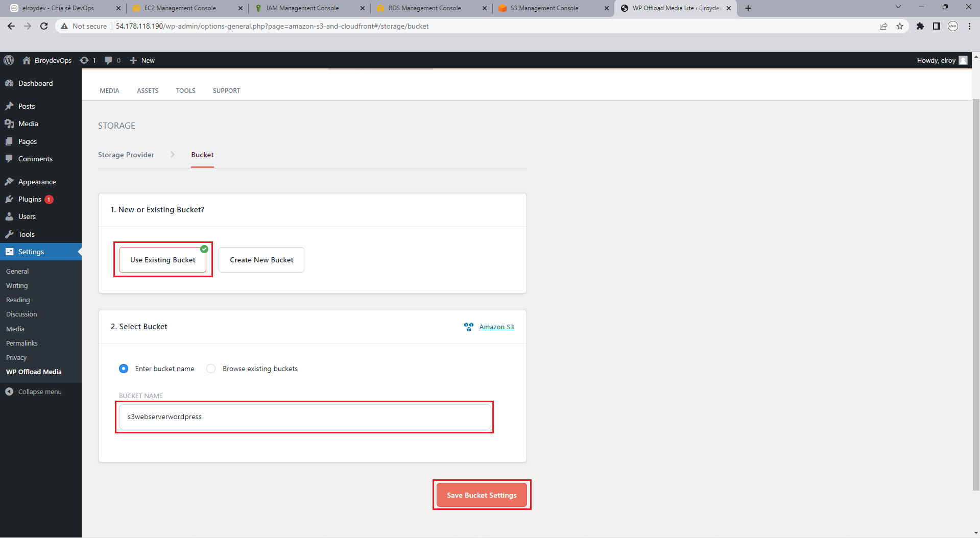Open a new browser tab
The width and height of the screenshot is (980, 538).
point(748,8)
